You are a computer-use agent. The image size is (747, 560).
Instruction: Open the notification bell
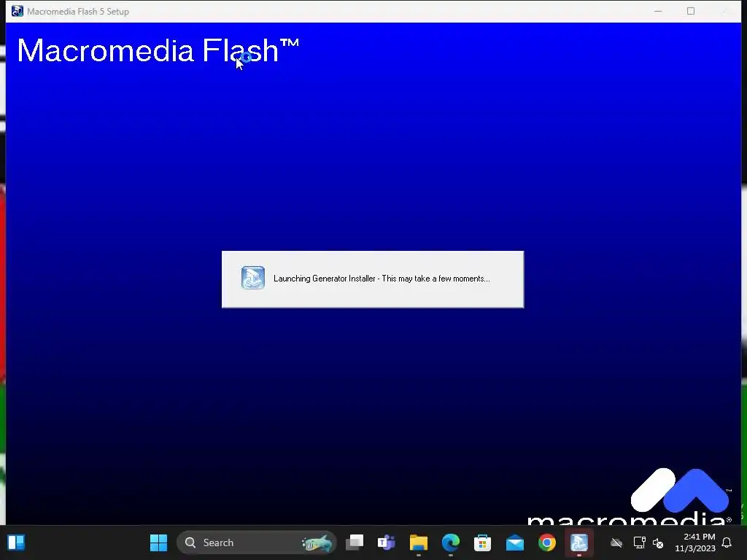[x=727, y=542]
